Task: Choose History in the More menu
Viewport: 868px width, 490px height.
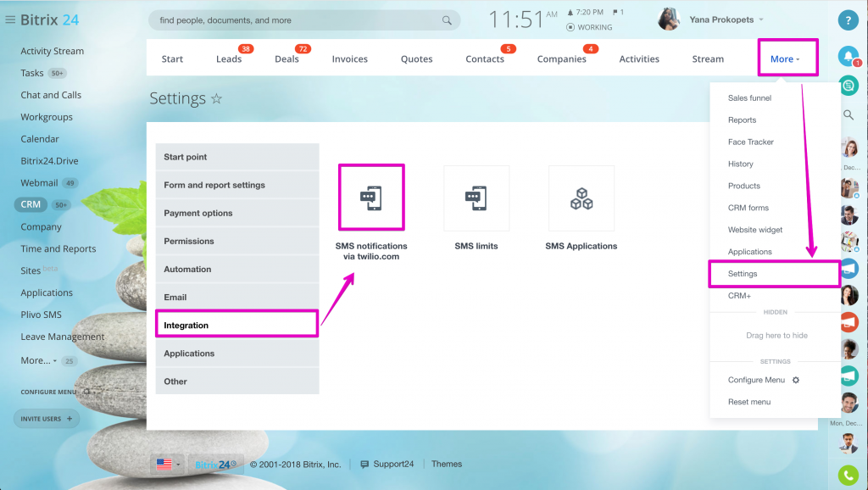Action: click(x=741, y=164)
